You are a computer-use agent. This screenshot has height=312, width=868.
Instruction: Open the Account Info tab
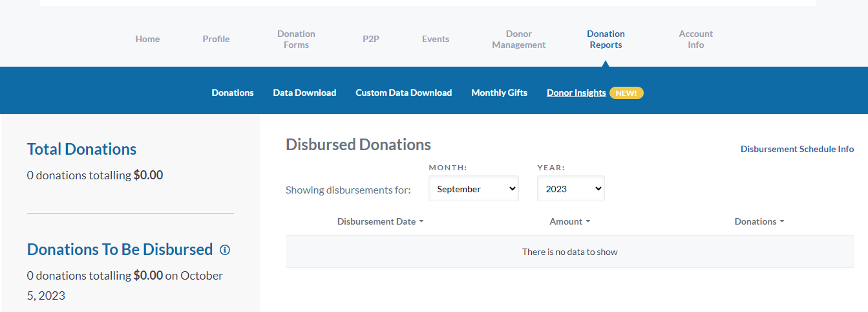695,39
